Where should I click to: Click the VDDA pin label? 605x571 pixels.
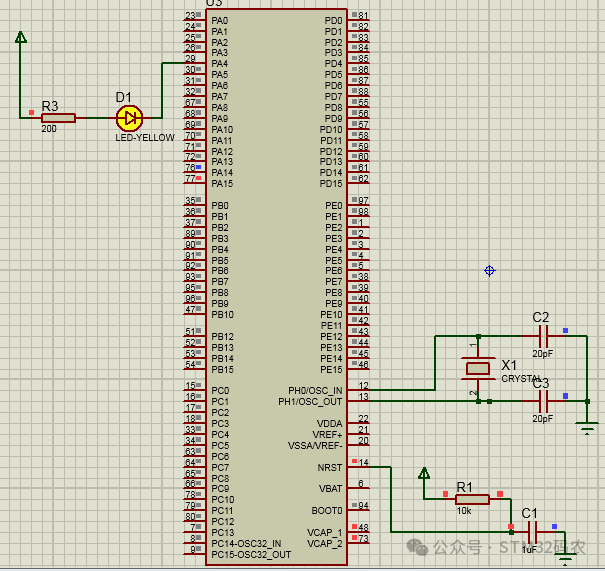[x=330, y=423]
